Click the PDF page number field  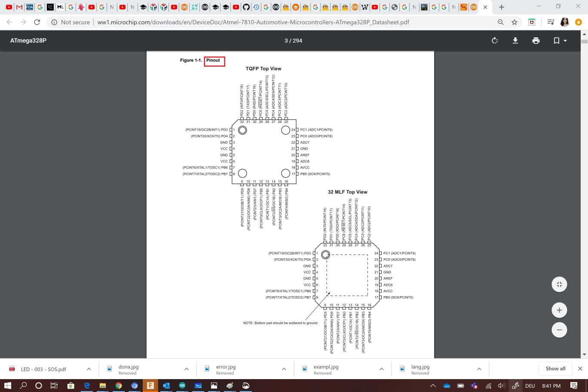tap(286, 40)
